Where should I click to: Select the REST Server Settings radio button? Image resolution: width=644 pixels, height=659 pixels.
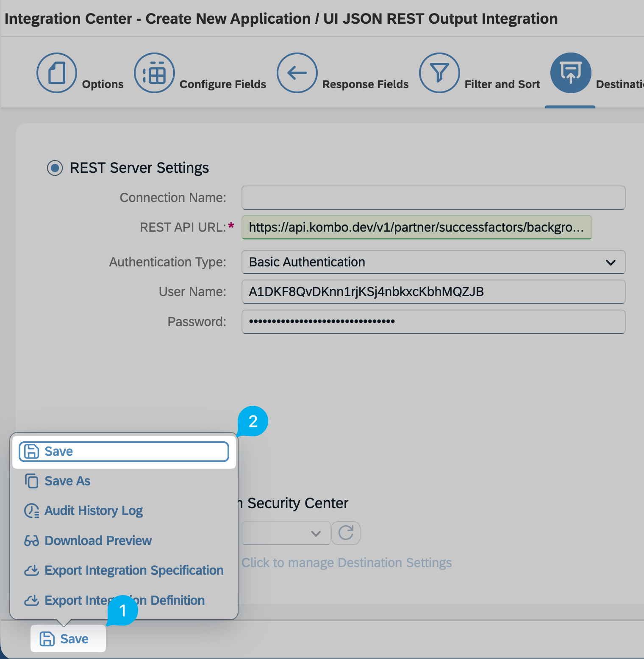pos(55,168)
